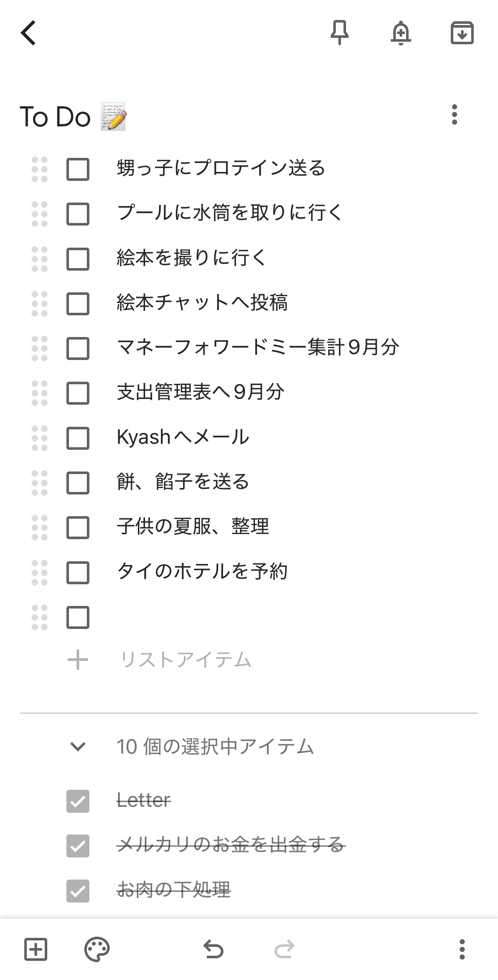Uncheck the completed Letter item

(x=78, y=801)
